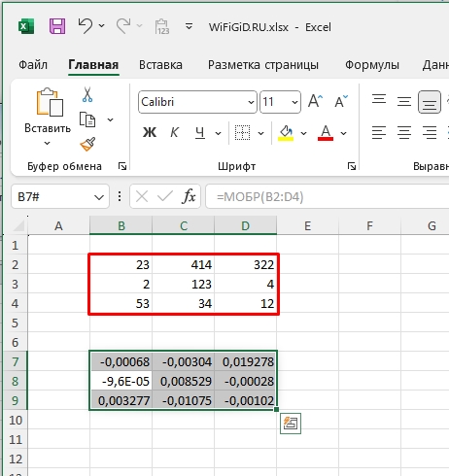Image resolution: width=449 pixels, height=476 pixels.
Task: Select row 5 header
Action: pos(15,323)
